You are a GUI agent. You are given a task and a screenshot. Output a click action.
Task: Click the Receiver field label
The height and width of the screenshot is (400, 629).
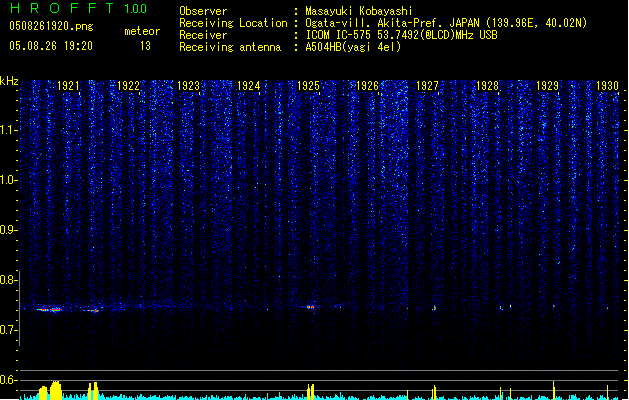(203, 35)
